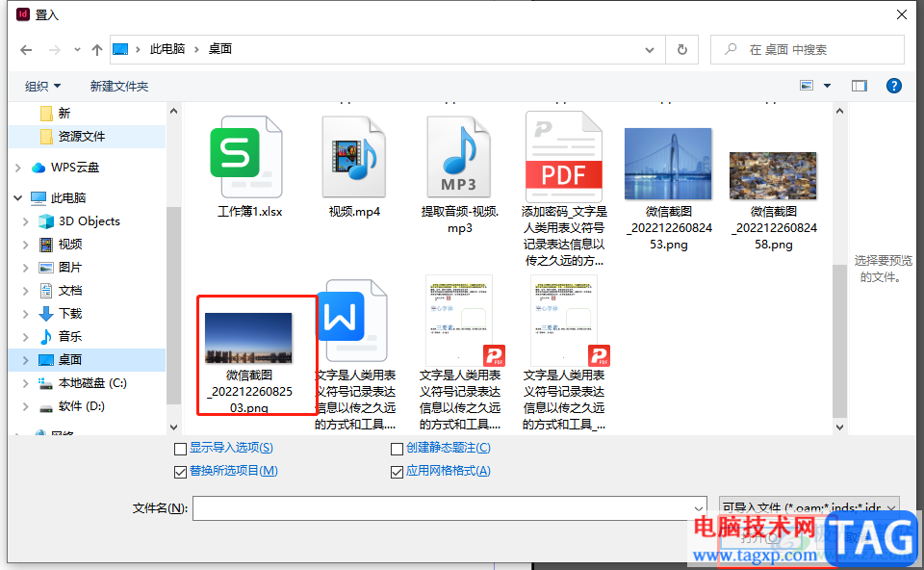
Task: Open the 可导入文件 file type dropdown
Action: tap(809, 506)
